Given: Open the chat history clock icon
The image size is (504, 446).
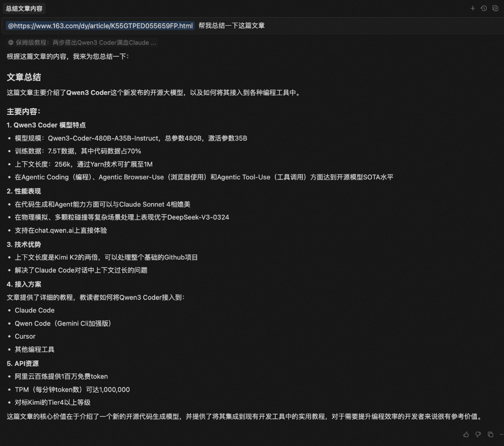Looking at the screenshot, I should pyautogui.click(x=484, y=9).
